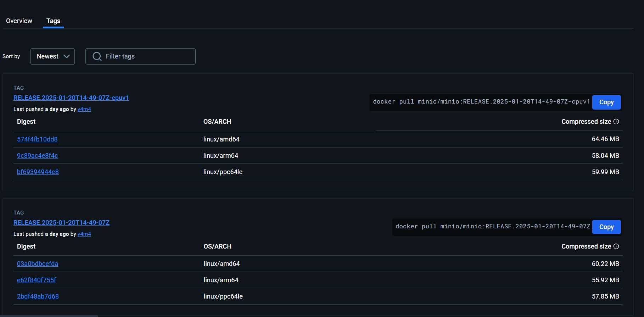Click linux/amd64 in the cpuv1 table
The height and width of the screenshot is (317, 644).
pos(222,139)
